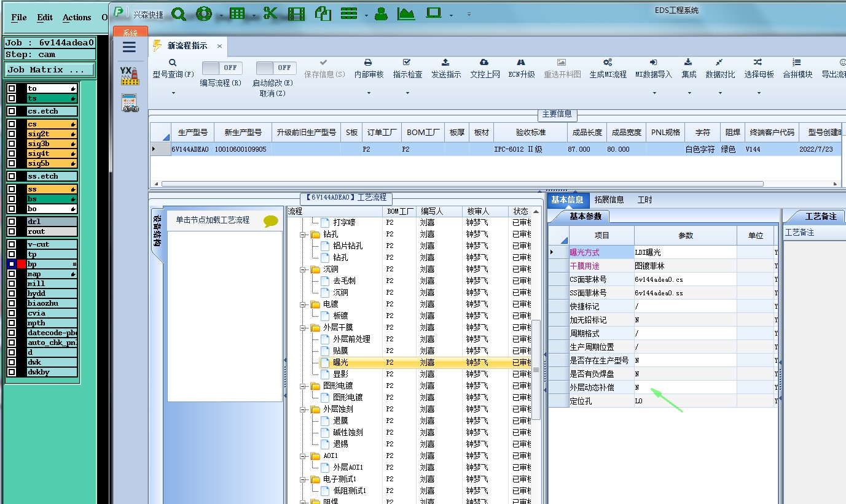The width and height of the screenshot is (846, 504).
Task: Click the YX factory icon in sidebar
Action: (129, 76)
